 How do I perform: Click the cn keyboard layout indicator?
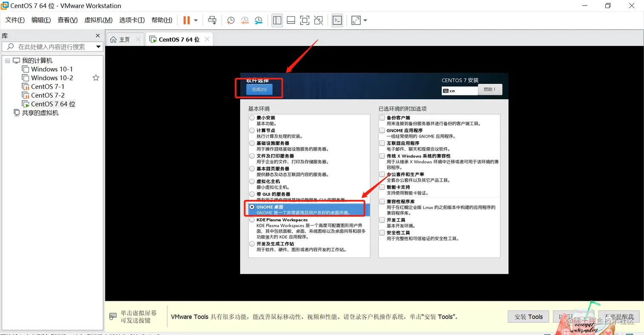click(x=460, y=91)
